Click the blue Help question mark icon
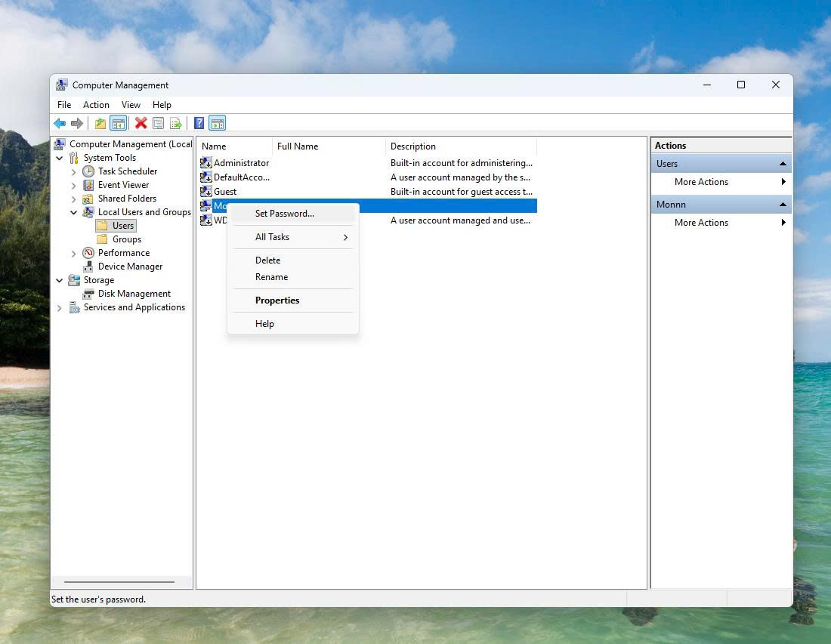 coord(199,123)
